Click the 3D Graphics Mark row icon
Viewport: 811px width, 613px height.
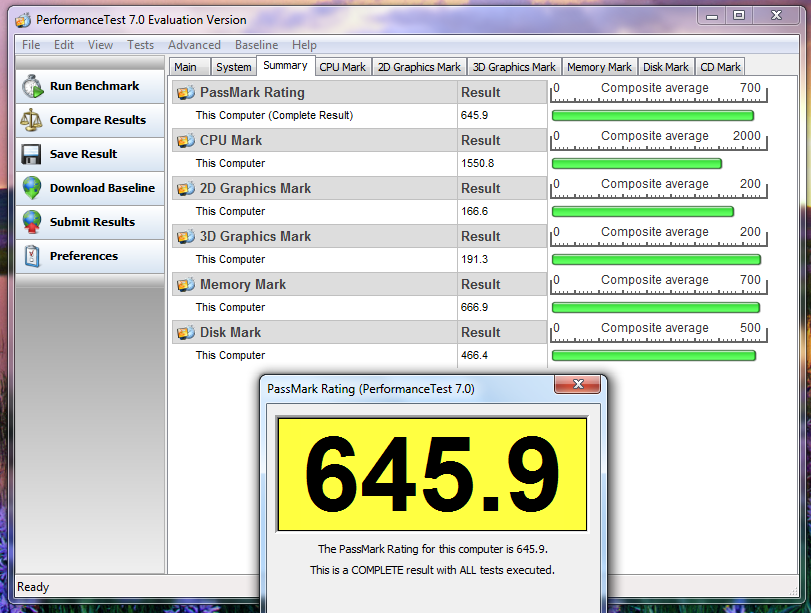pos(186,236)
